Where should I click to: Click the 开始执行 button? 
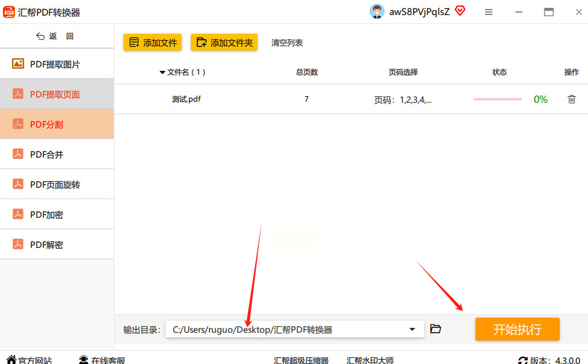tap(518, 329)
